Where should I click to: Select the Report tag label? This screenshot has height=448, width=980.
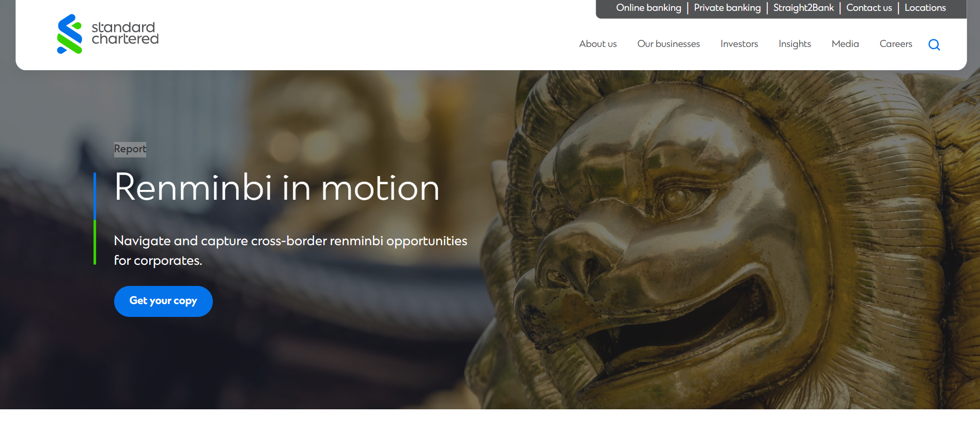point(130,149)
